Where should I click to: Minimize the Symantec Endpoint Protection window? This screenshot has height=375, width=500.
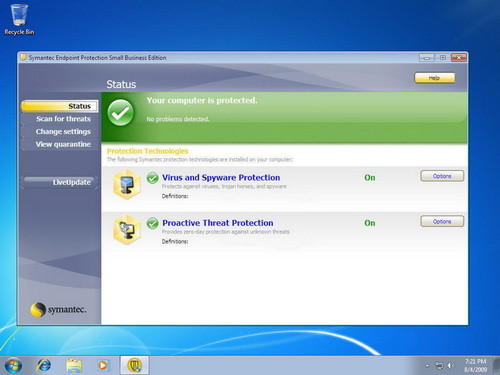[x=427, y=58]
